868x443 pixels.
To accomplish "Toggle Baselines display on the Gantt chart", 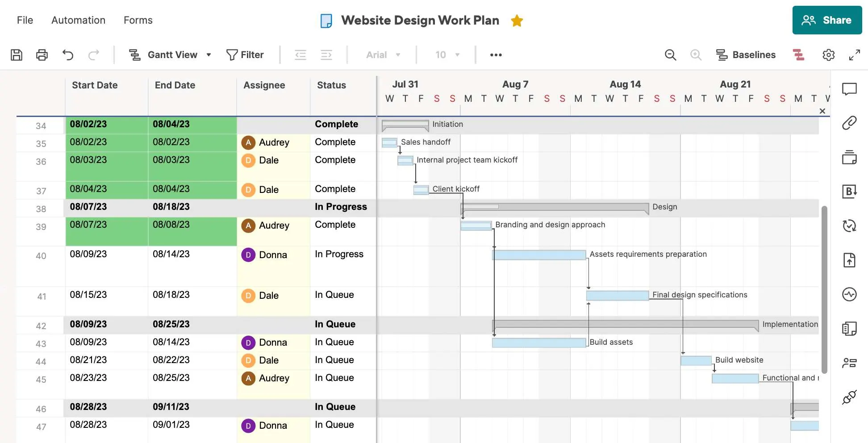I will 746,54.
